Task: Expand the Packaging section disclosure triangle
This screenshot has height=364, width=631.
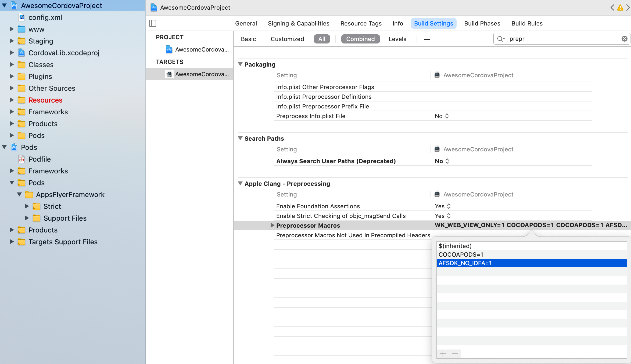Action: (241, 64)
